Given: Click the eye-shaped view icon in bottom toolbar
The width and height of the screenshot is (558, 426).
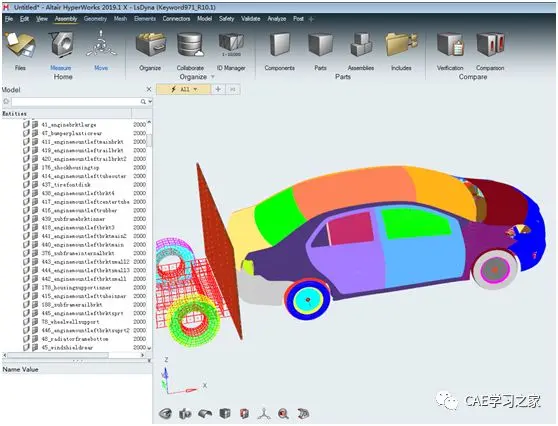Looking at the screenshot, I should pyautogui.click(x=165, y=414).
